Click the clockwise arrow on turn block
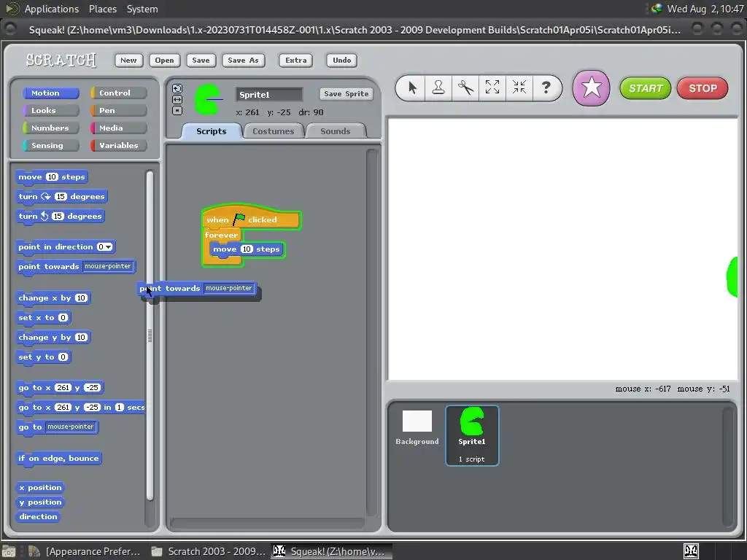This screenshot has width=747, height=560. coord(46,196)
